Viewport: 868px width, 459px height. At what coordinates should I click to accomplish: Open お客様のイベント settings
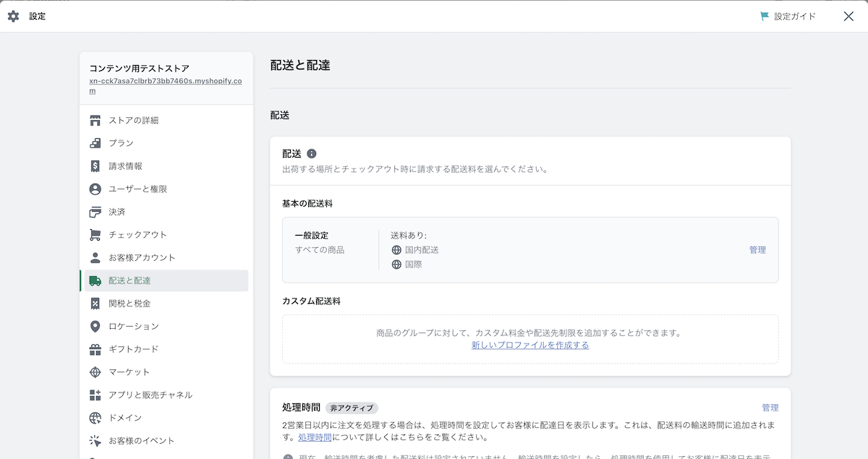166,440
